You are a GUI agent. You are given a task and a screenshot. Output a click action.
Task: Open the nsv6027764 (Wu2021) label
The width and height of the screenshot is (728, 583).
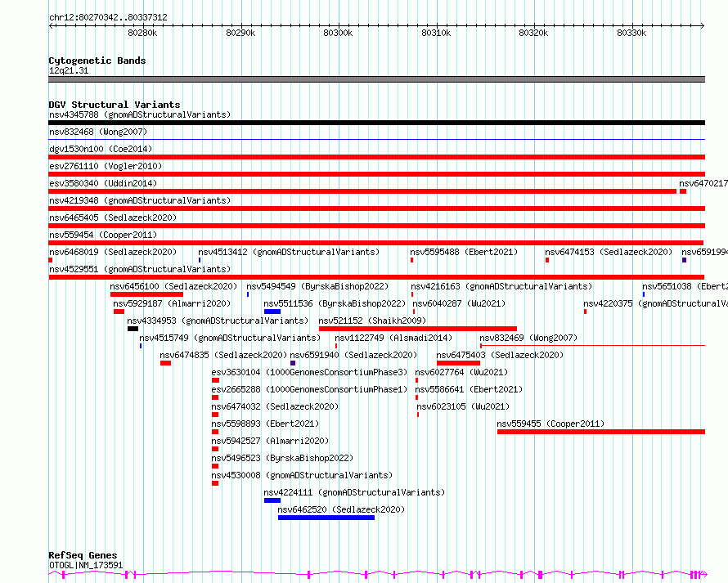point(461,372)
